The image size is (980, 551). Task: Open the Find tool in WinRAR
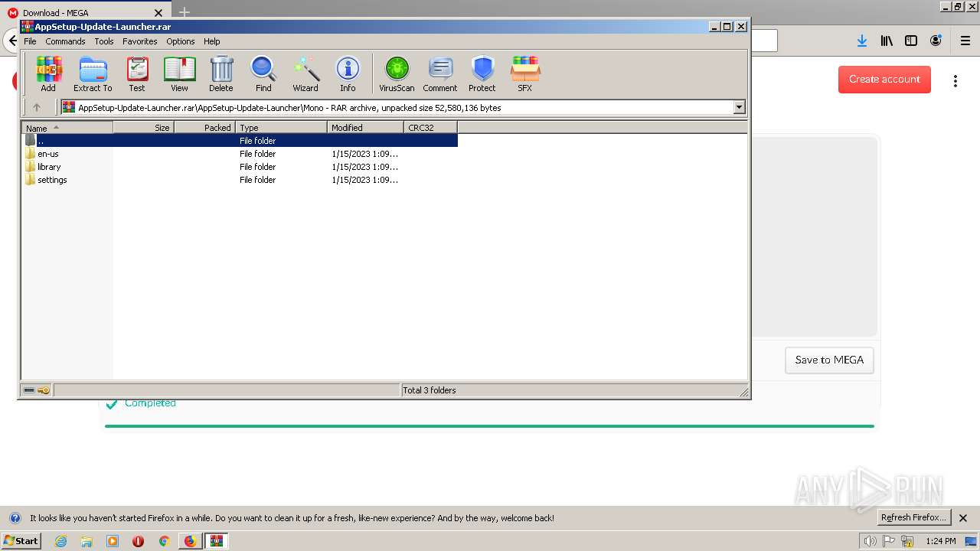tap(263, 74)
